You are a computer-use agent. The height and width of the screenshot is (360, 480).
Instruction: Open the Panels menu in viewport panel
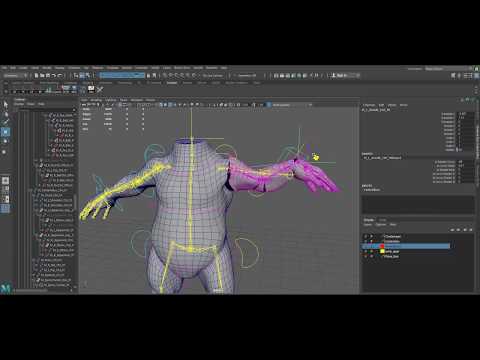(x=150, y=100)
